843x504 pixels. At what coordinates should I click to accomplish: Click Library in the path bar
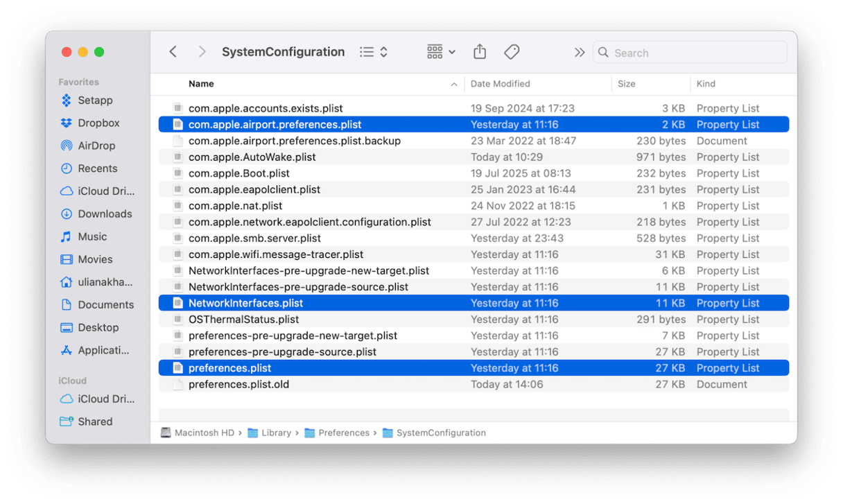(275, 433)
